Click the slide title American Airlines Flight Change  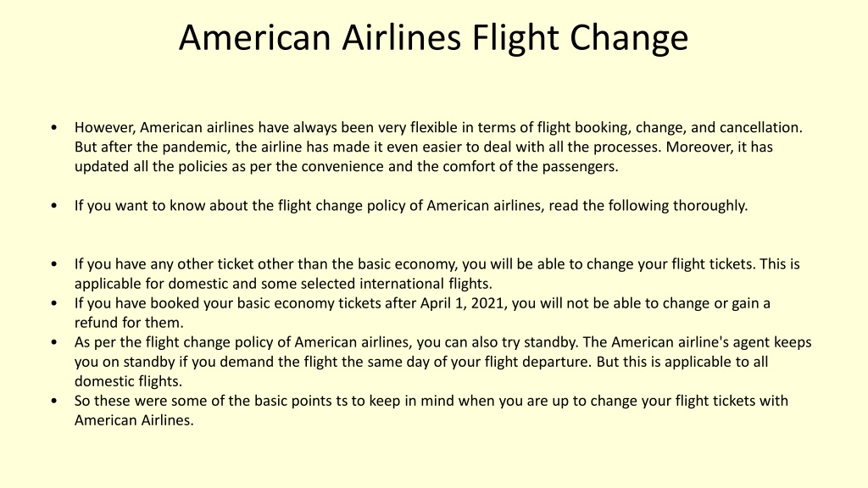coord(433,37)
